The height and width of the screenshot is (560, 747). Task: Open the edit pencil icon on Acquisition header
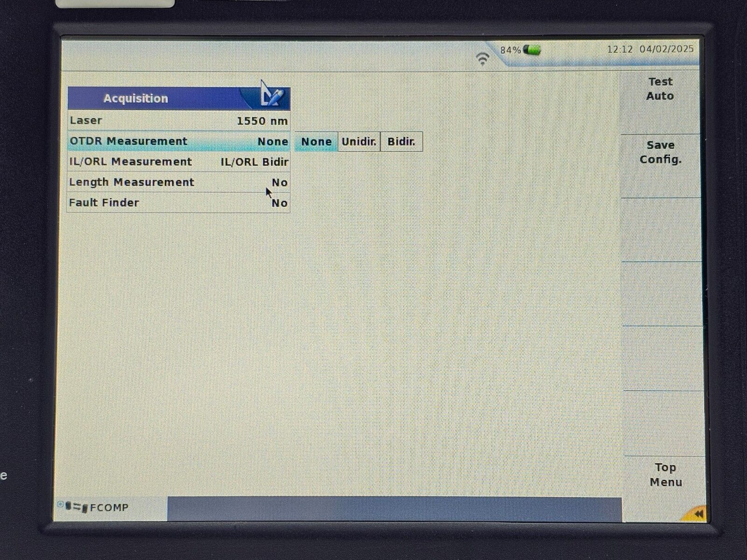[271, 97]
